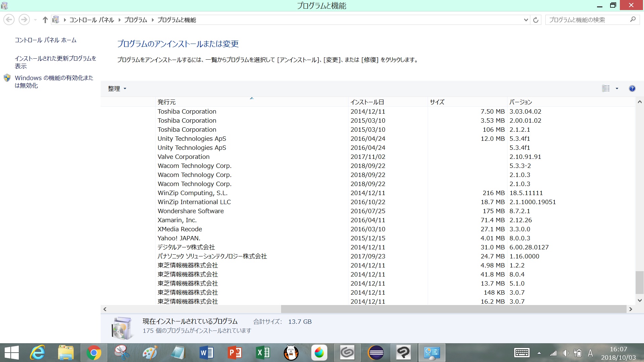Image resolution: width=644 pixels, height=362 pixels.
Task: Launch Internet Explorer from taskbar
Action: tap(37, 353)
